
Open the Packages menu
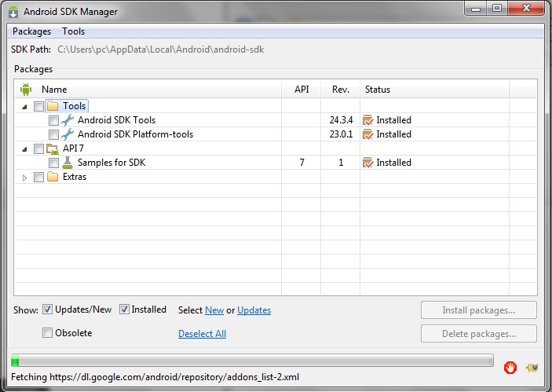(x=31, y=31)
